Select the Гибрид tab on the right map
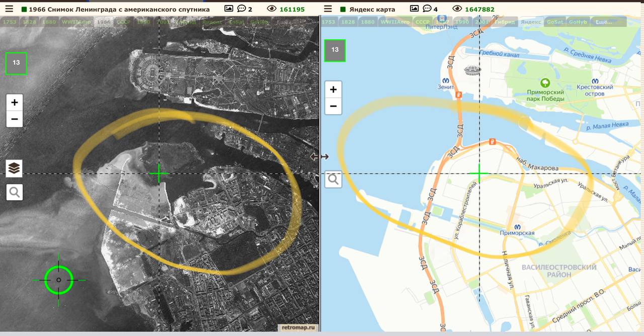Screen dimensions: 644x336 (506, 22)
